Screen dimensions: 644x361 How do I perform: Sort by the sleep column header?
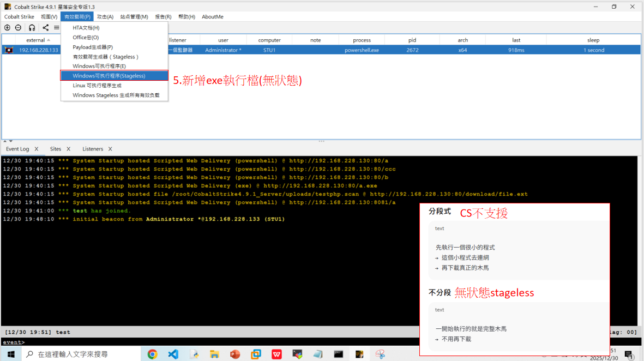pyautogui.click(x=593, y=40)
